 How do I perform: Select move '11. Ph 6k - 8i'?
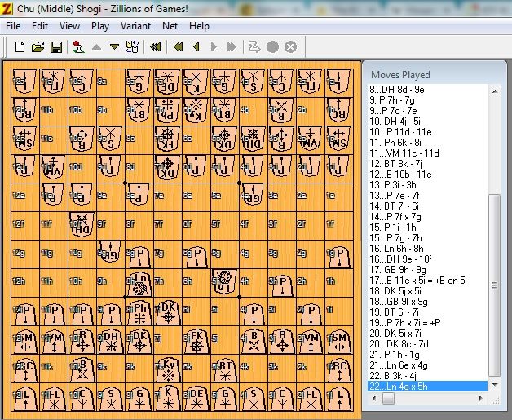395,143
